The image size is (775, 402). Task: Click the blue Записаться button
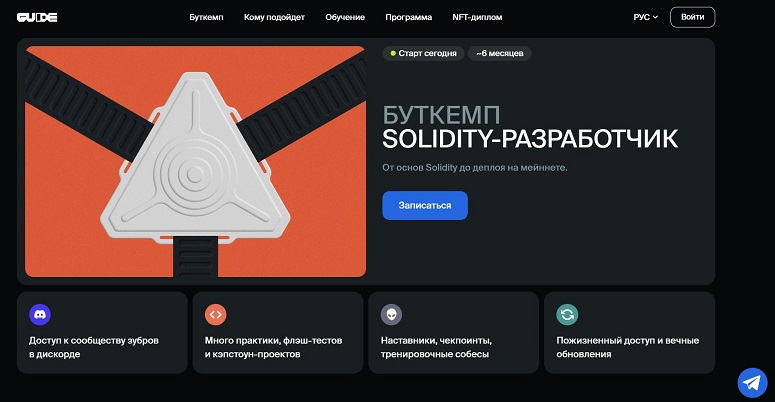(425, 205)
